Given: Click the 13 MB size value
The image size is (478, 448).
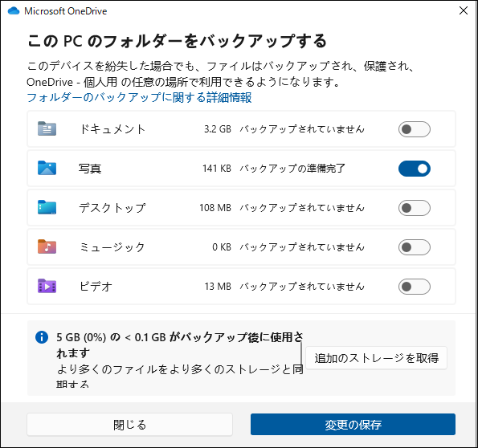Looking at the screenshot, I should click(x=218, y=287).
